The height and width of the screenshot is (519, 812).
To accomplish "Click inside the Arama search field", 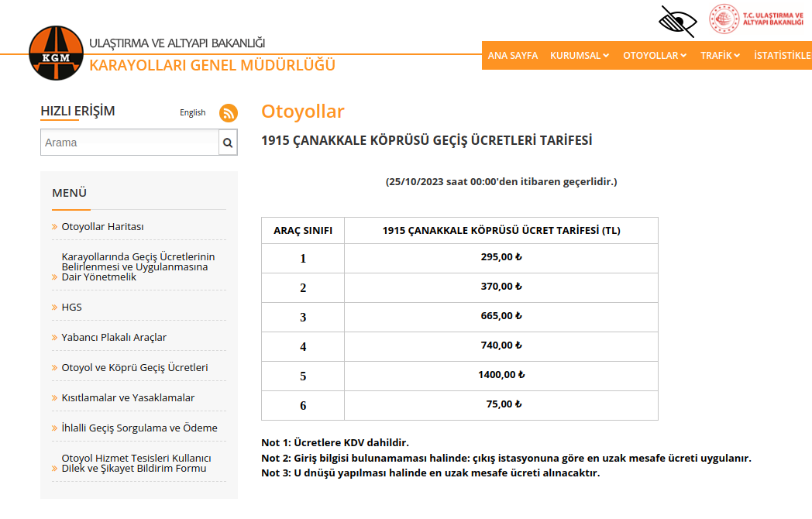I will click(x=130, y=143).
